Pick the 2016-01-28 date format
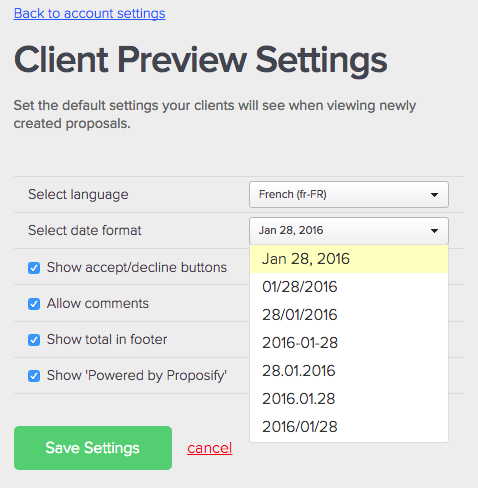 pos(349,343)
